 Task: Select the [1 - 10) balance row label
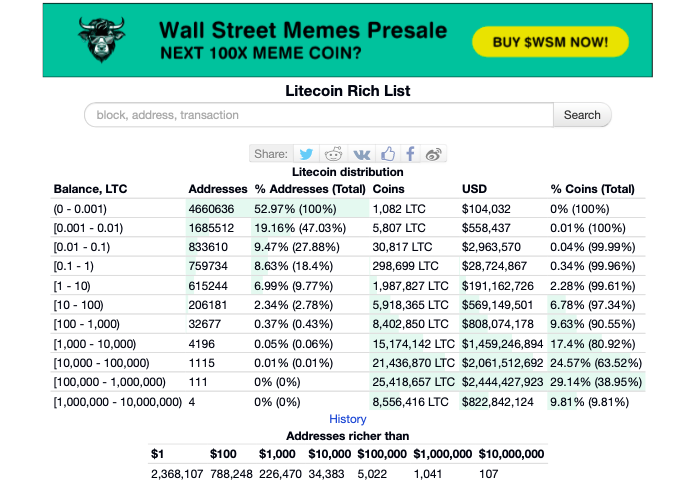point(72,286)
